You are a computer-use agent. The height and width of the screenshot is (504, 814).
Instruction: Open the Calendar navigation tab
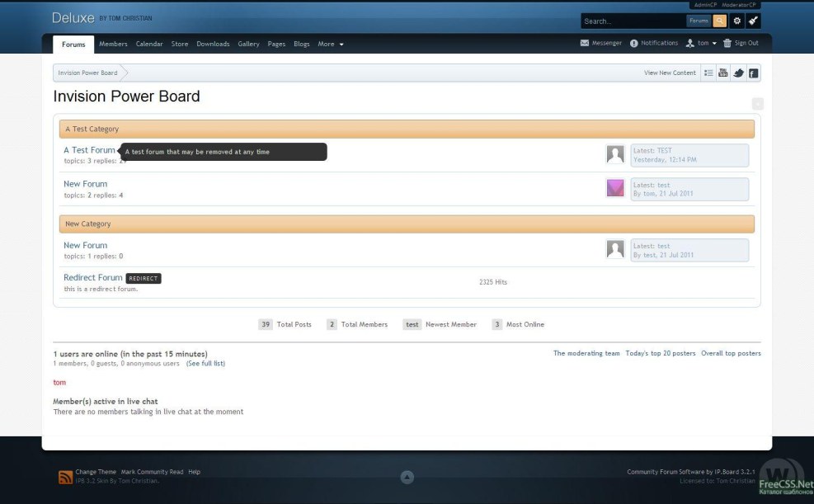(149, 44)
